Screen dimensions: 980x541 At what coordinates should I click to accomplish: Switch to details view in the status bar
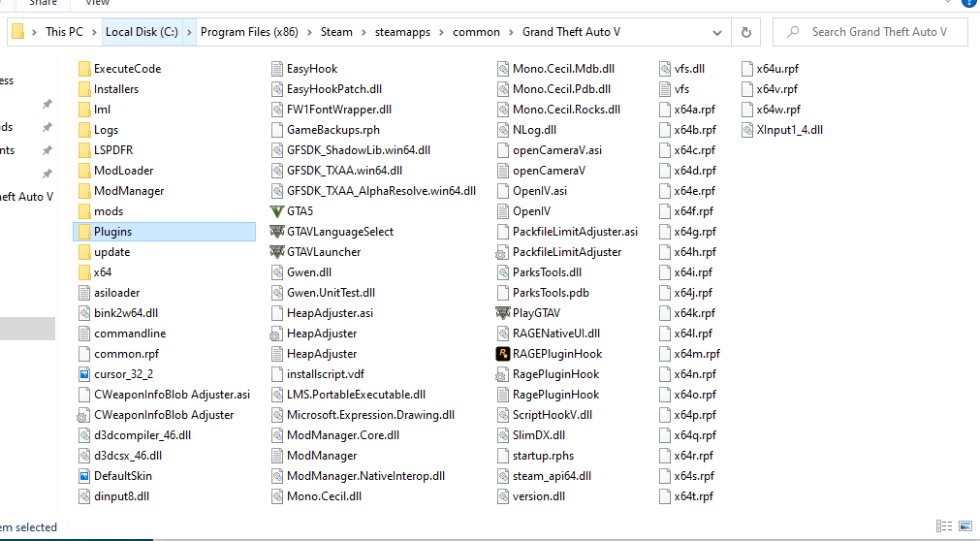coord(944,526)
